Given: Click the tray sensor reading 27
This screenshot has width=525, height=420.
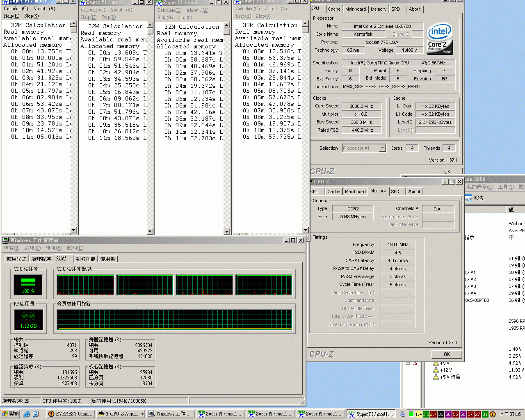Looking at the screenshot, I should [x=477, y=414].
